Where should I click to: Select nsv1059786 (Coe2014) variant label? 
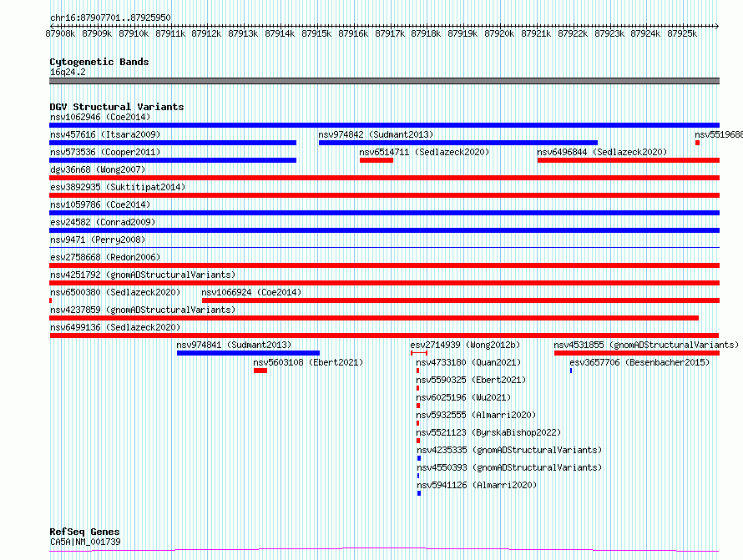click(x=100, y=204)
